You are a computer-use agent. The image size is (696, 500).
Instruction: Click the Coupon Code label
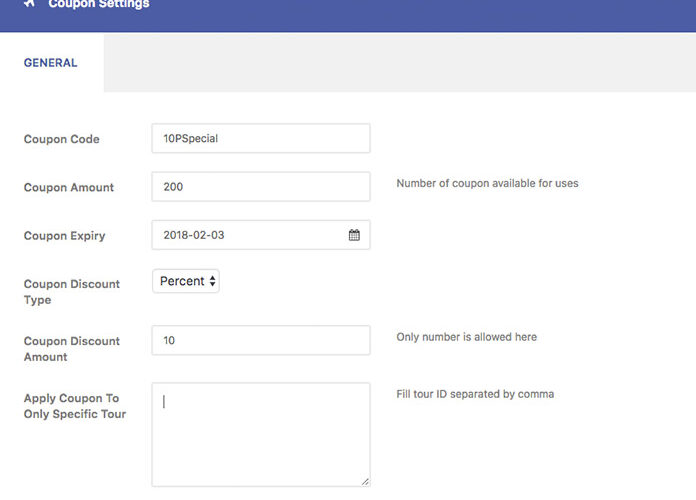tap(62, 139)
